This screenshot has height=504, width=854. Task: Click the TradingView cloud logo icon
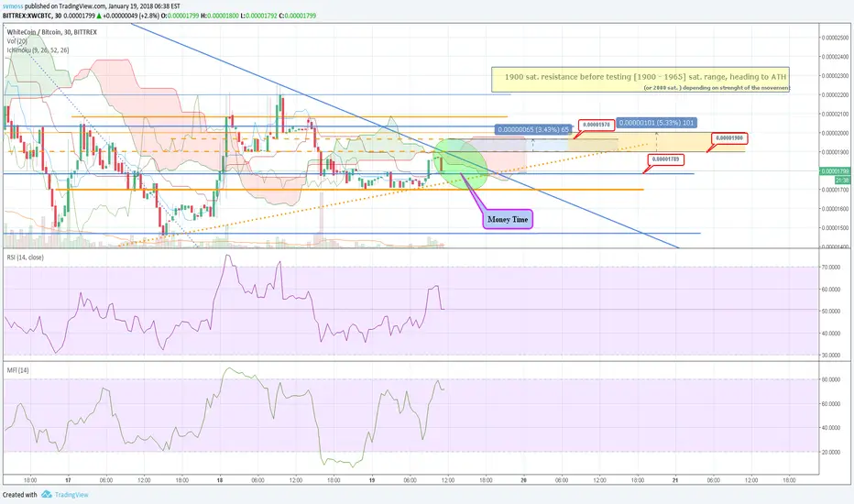tap(47, 494)
